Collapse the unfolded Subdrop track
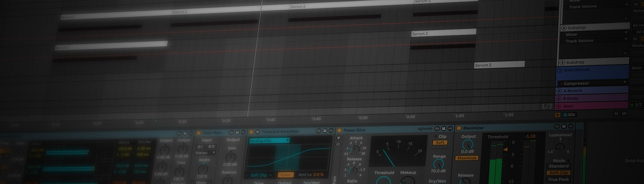Viewport: 644px width, 184px height. point(564,28)
